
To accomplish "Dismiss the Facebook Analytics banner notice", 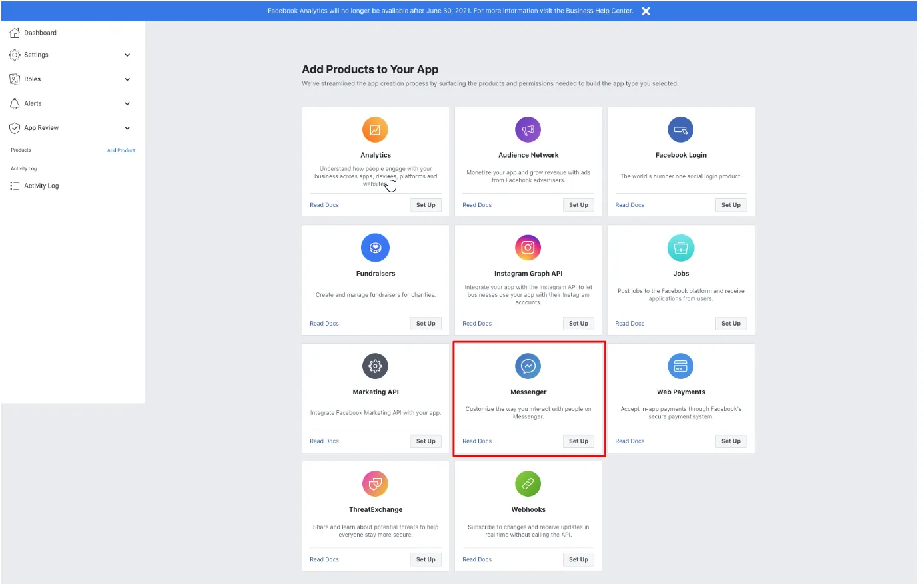I will 646,11.
